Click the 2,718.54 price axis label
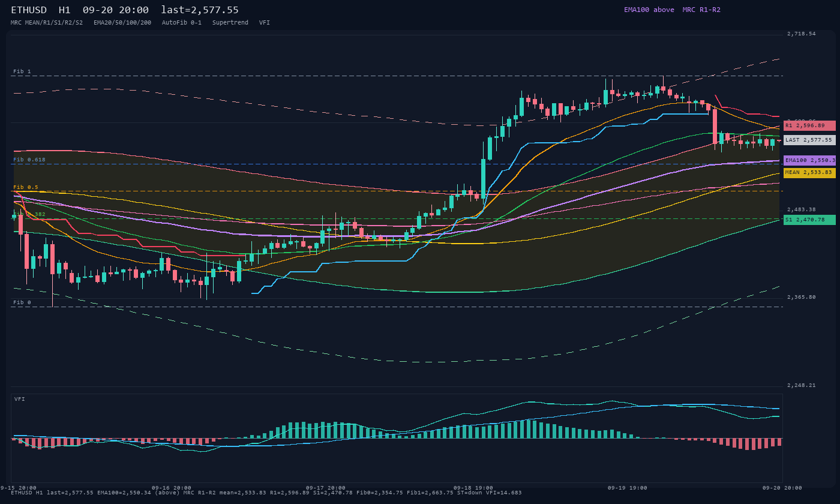Screen dimensions: 840x504 [x=802, y=34]
